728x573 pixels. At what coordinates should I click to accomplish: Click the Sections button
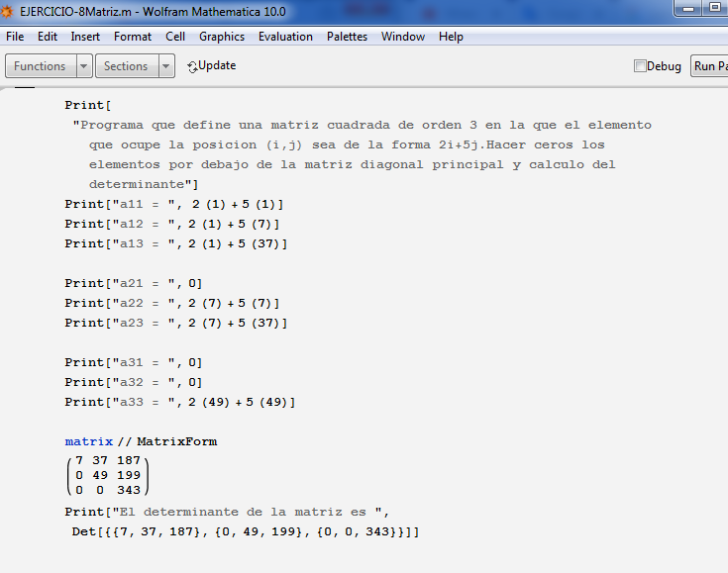(127, 66)
